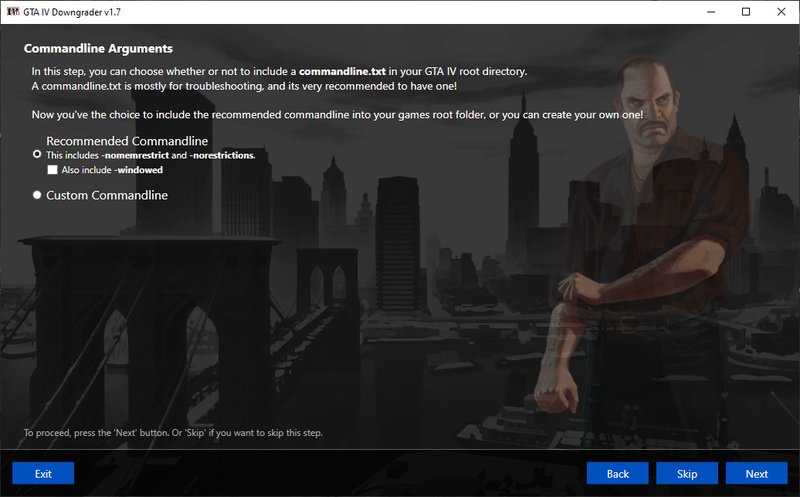The image size is (800, 497).
Task: Click the 'GTA IV Downgrader v1.7' window title
Action: [72, 12]
